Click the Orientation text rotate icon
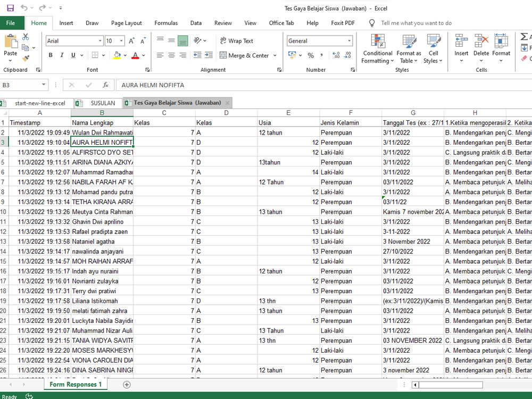 198,41
